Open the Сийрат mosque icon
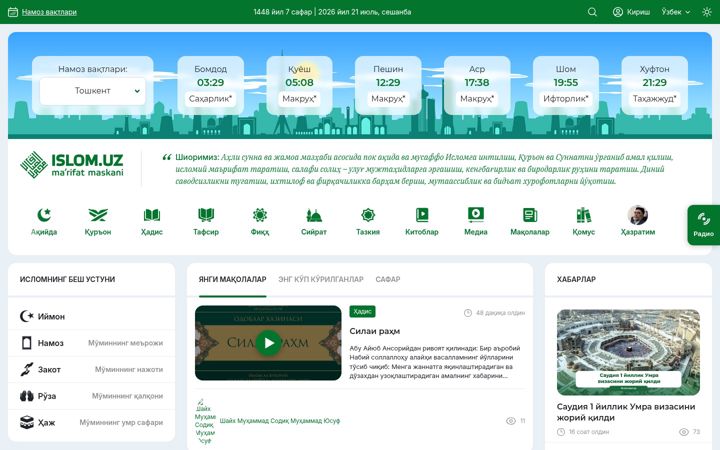This screenshot has width=720, height=450. 314,215
